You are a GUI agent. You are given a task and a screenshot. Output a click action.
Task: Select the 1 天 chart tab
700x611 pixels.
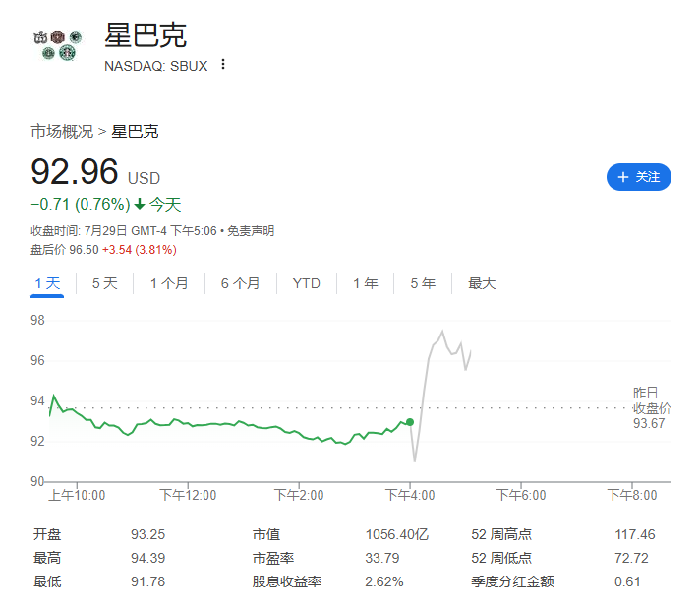[47, 283]
